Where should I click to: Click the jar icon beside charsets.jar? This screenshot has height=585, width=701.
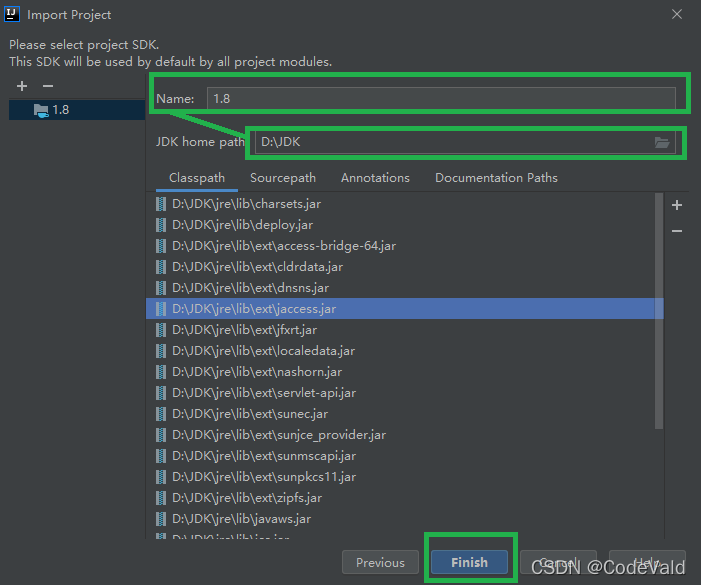tap(161, 204)
